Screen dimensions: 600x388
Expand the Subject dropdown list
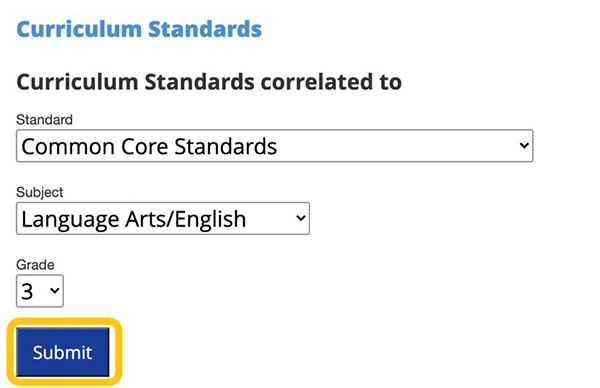click(x=163, y=218)
